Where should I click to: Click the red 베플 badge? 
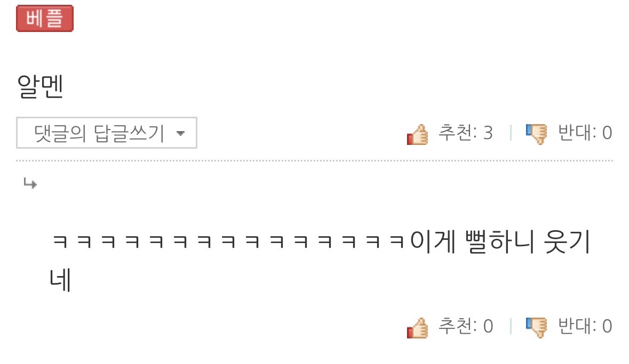pos(44,19)
